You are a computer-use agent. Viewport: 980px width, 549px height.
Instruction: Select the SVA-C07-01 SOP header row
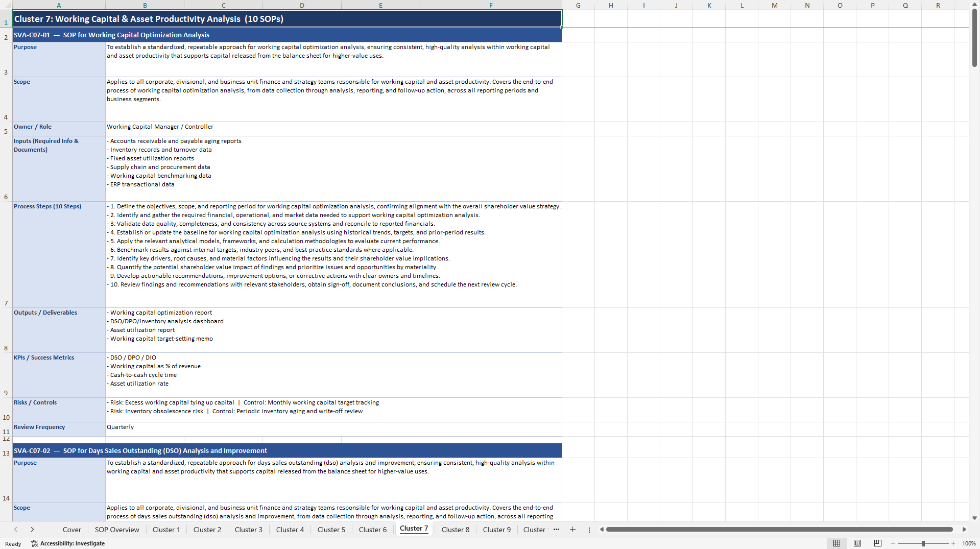point(287,35)
